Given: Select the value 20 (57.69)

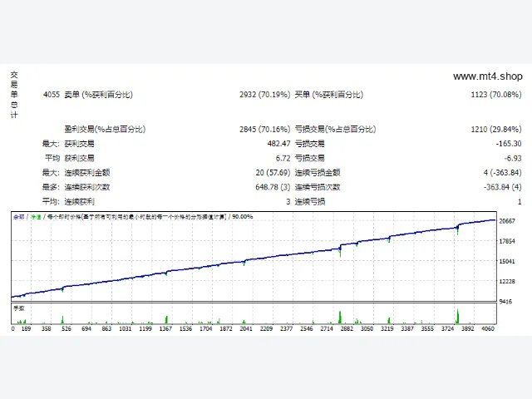Looking at the screenshot, I should point(273,173).
